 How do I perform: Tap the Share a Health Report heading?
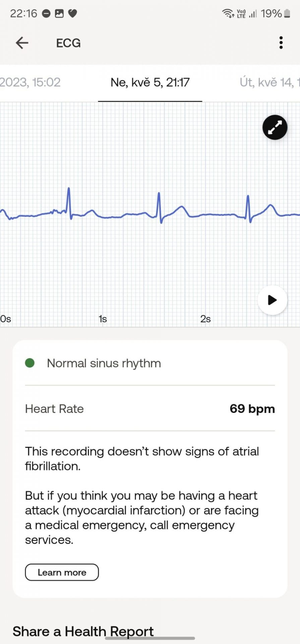coord(83,631)
